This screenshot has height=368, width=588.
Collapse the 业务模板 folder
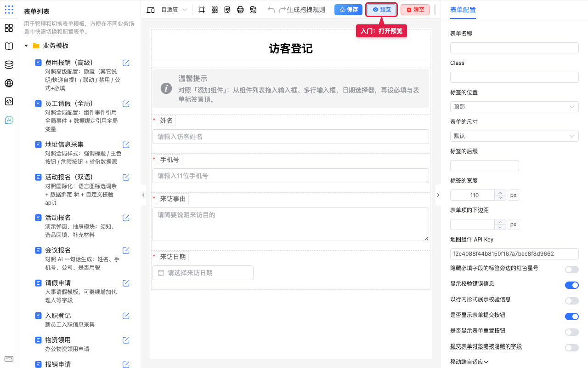click(26, 46)
